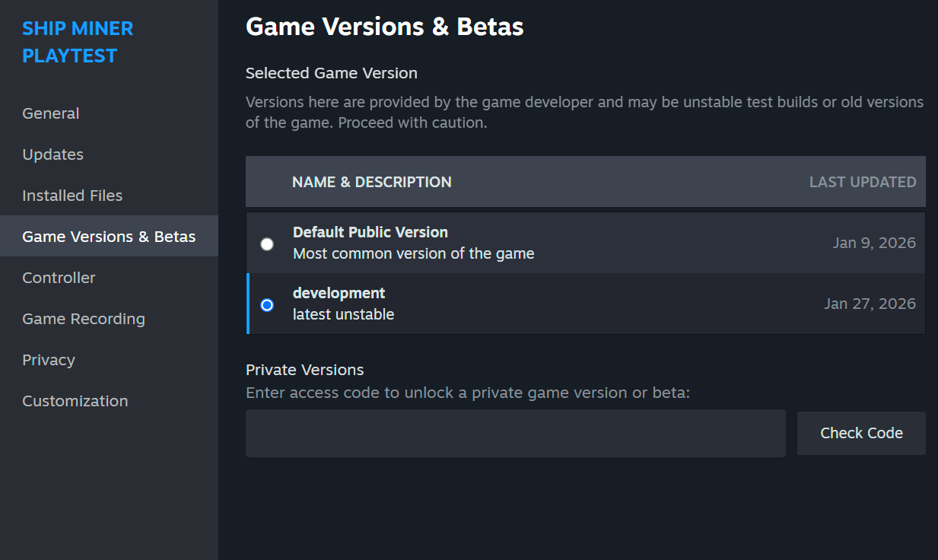Click the "Default Public Version" row title
This screenshot has height=560, width=938.
[x=370, y=232]
